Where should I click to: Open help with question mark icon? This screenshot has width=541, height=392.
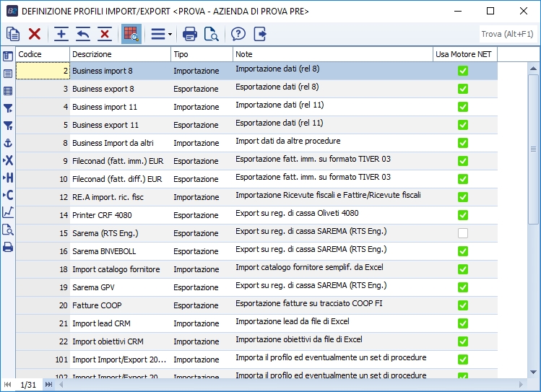coord(238,34)
